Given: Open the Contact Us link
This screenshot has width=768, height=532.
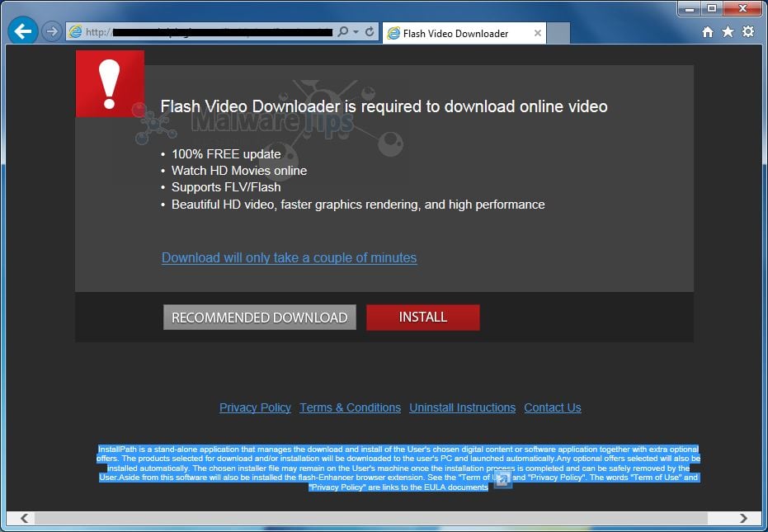Looking at the screenshot, I should [x=553, y=407].
